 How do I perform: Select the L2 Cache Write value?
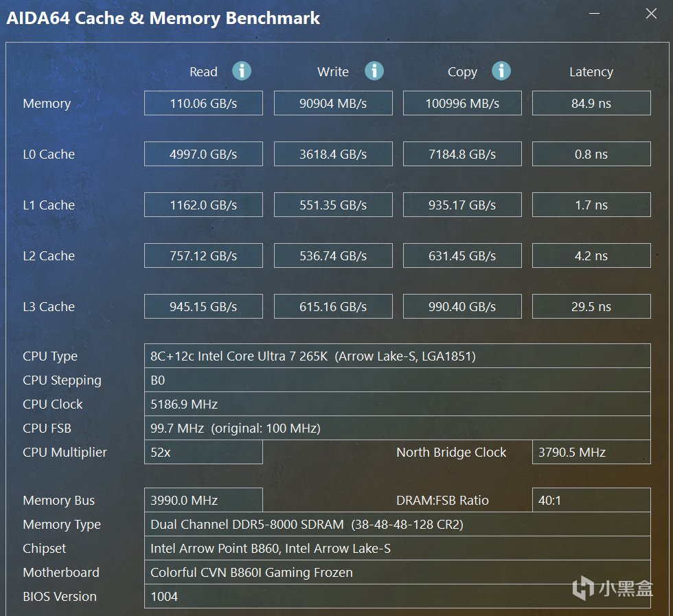(333, 256)
